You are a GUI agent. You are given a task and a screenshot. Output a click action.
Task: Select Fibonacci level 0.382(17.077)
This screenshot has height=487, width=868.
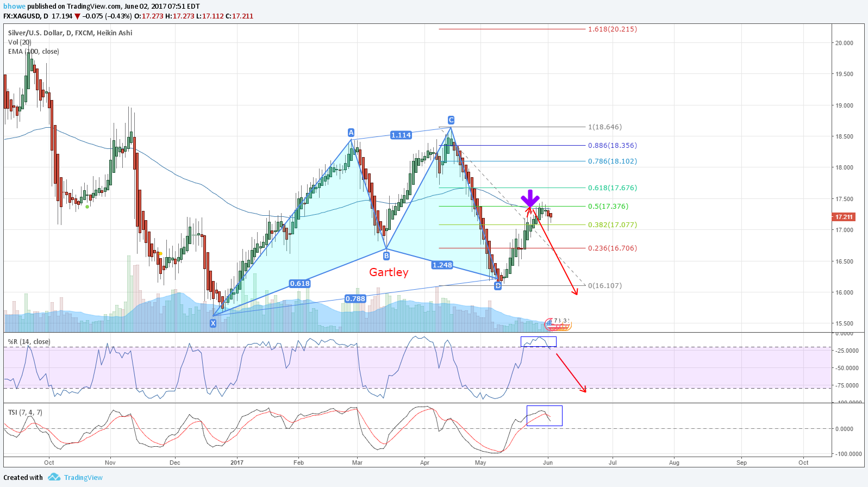pyautogui.click(x=613, y=225)
